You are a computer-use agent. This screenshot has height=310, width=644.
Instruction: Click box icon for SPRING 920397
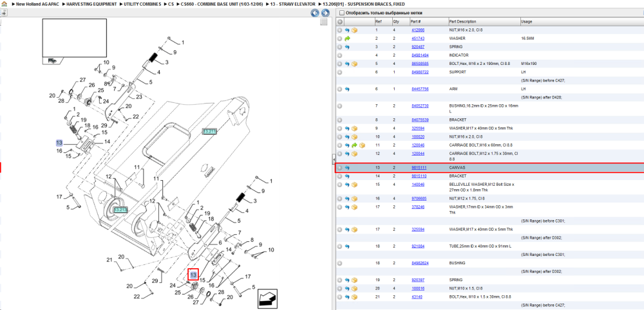pos(354,280)
